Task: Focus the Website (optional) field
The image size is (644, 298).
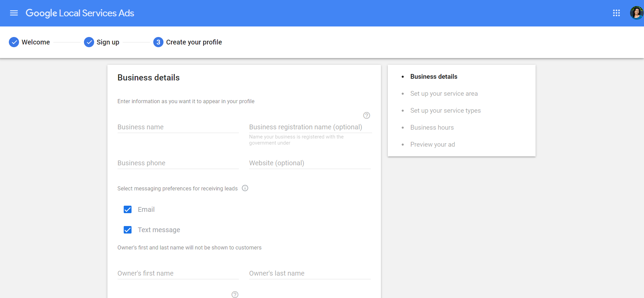Action: pyautogui.click(x=310, y=163)
